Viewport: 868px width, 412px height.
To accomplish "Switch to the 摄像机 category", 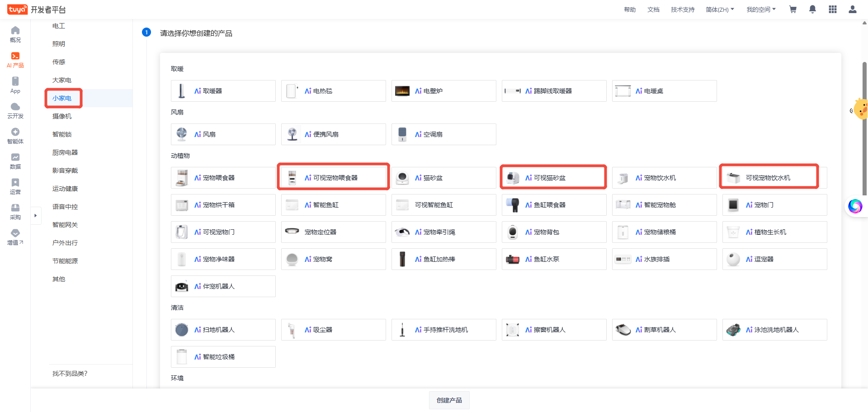I will [62, 116].
